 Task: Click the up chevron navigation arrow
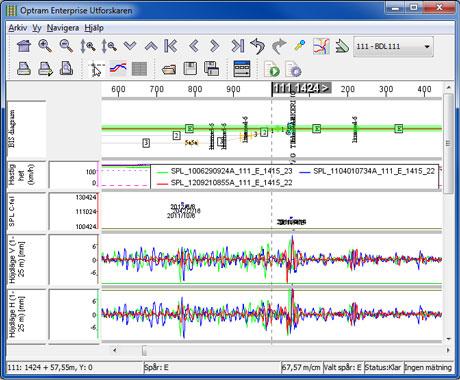point(151,46)
